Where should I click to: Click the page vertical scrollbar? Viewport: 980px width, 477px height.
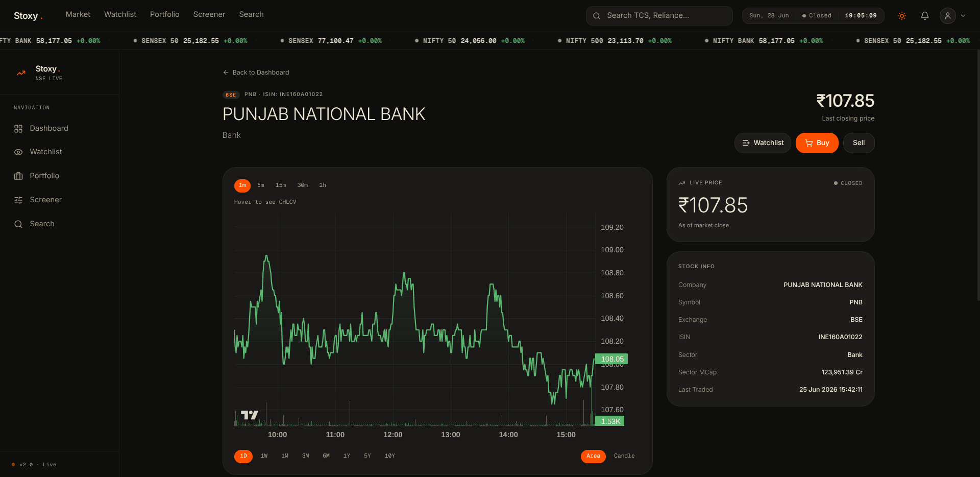978,175
